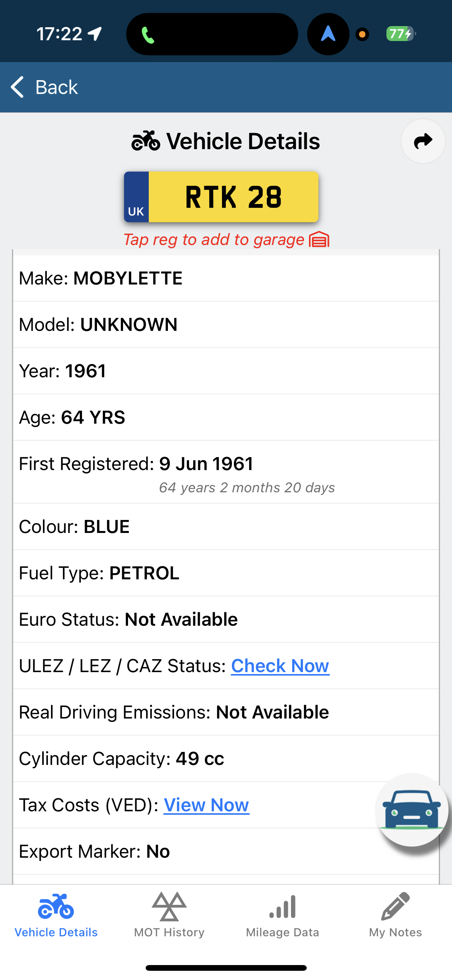Open the View Now tax costs link
452x980 pixels.
(x=206, y=805)
